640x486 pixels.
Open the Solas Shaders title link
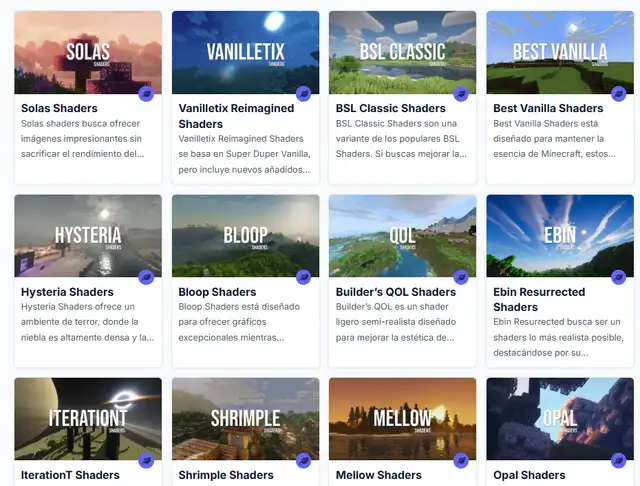59,108
